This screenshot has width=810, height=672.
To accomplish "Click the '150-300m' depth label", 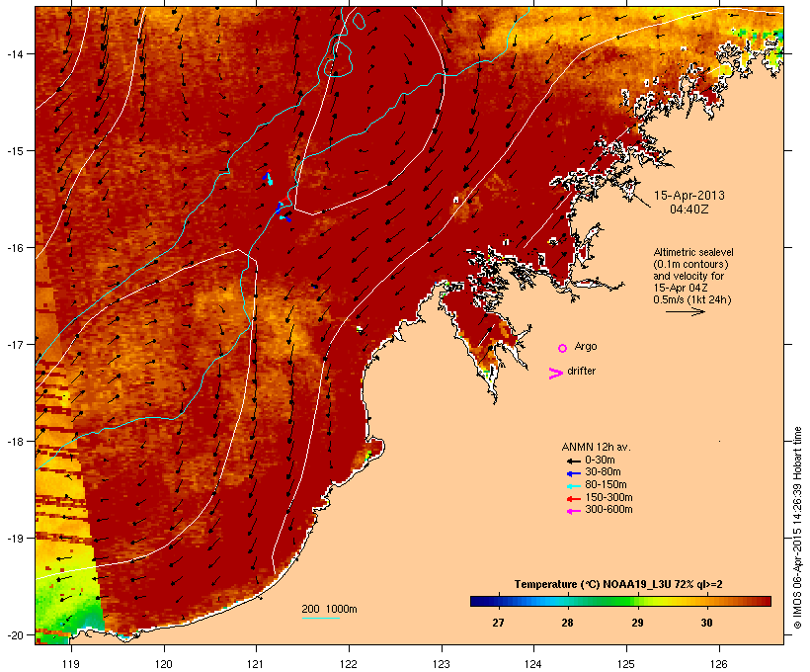I will [x=608, y=497].
